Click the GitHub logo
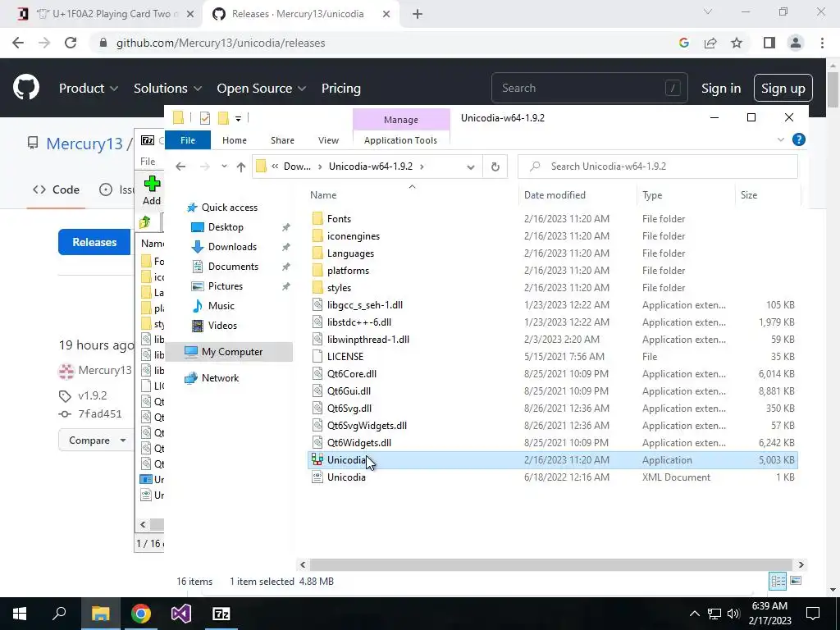The width and height of the screenshot is (840, 630). [26, 88]
